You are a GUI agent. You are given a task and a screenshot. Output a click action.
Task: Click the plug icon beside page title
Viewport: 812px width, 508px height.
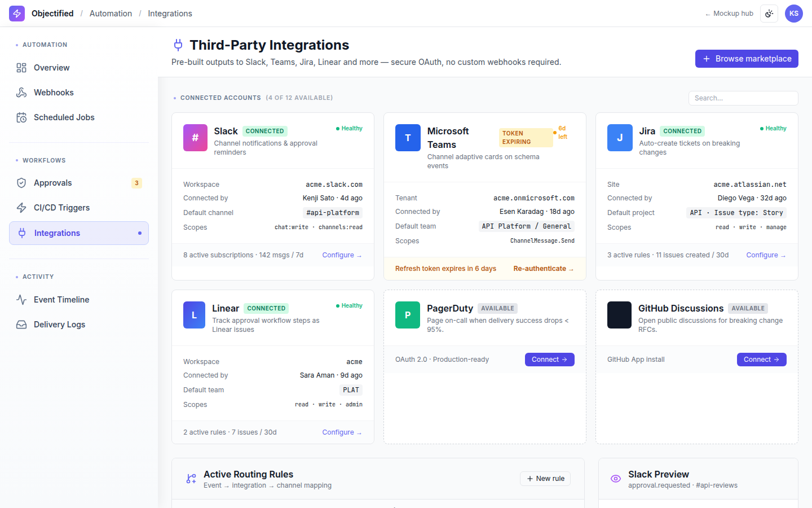click(178, 45)
